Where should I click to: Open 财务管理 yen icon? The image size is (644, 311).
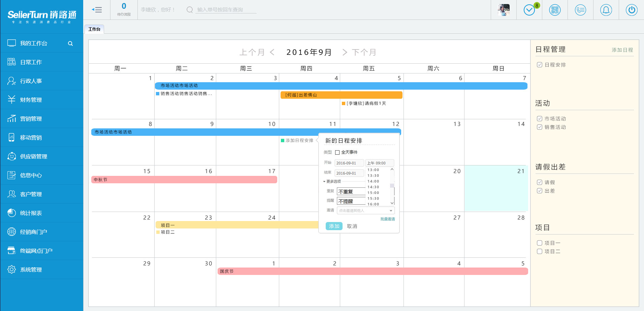(x=11, y=100)
